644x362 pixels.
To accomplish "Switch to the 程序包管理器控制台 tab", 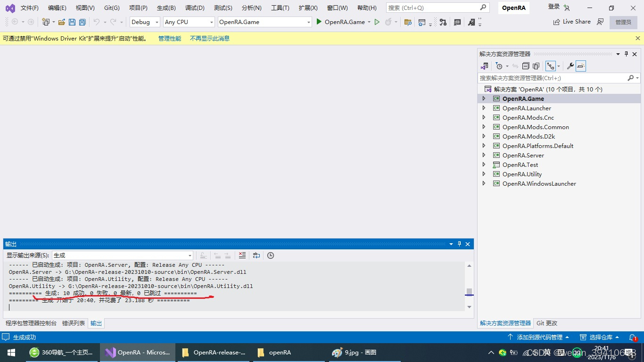I will click(x=31, y=323).
